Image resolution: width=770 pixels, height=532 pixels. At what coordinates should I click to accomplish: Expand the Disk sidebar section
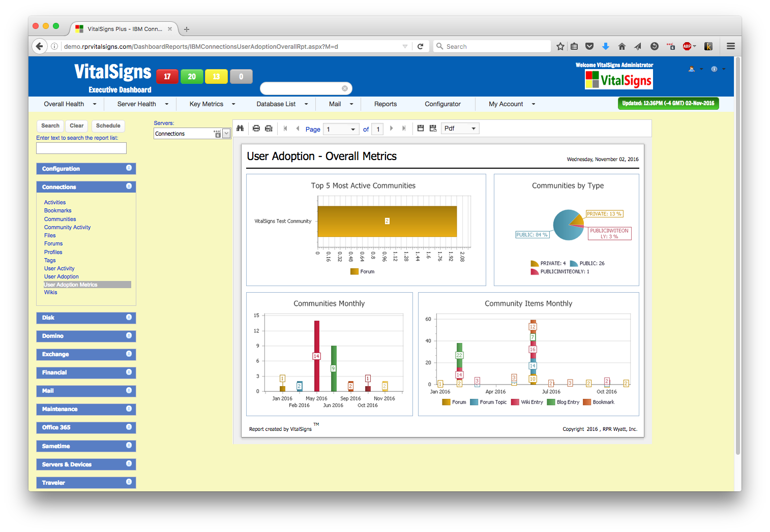point(129,317)
